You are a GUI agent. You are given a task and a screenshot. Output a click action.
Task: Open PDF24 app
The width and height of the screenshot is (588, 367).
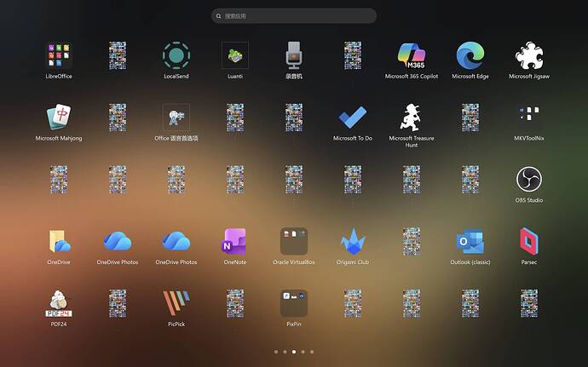(59, 303)
